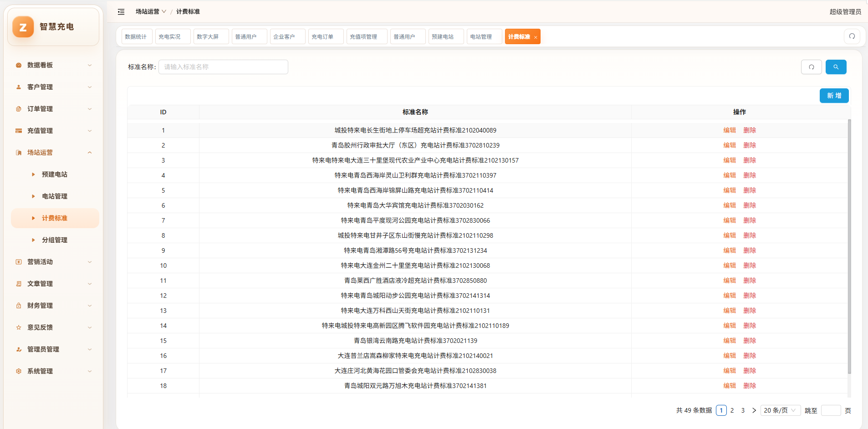868x429 pixels.
Task: Click the 标准名称 search input field
Action: coord(223,67)
